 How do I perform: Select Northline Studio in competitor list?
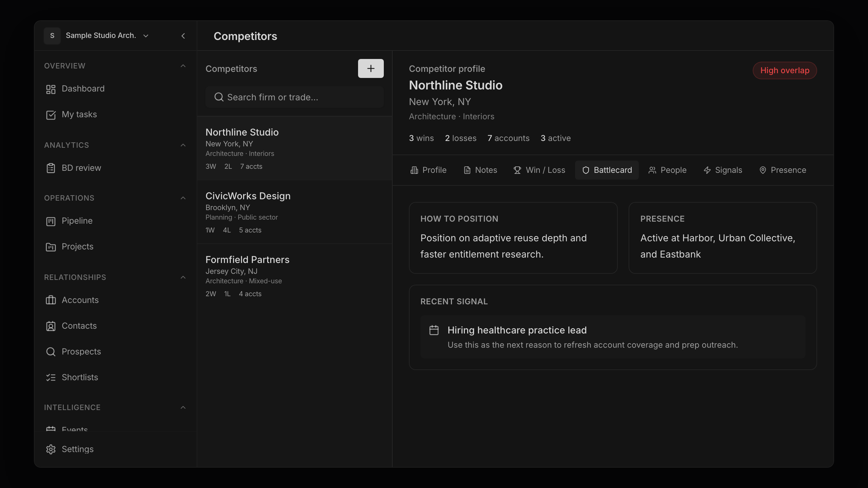pyautogui.click(x=295, y=148)
